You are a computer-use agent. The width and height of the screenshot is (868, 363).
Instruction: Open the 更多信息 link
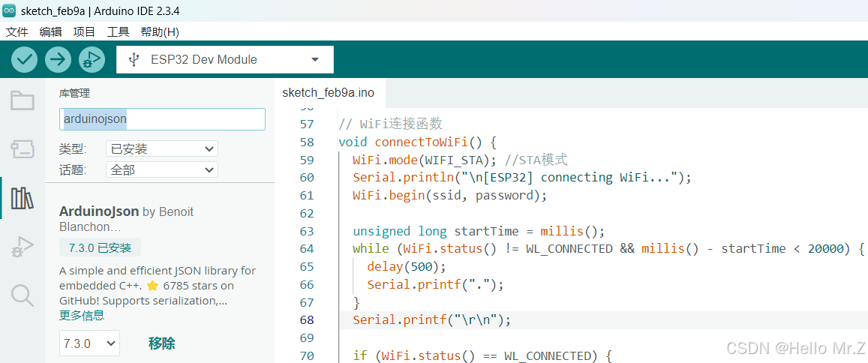coord(81,316)
